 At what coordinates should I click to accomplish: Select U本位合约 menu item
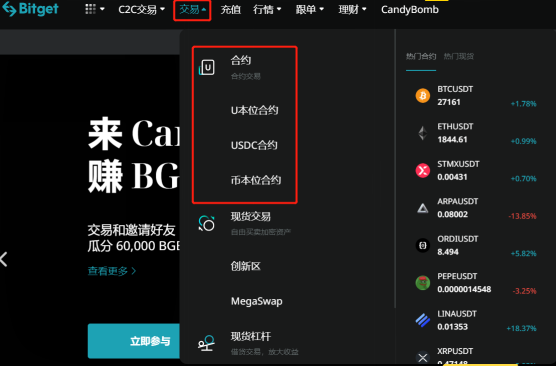tap(254, 110)
